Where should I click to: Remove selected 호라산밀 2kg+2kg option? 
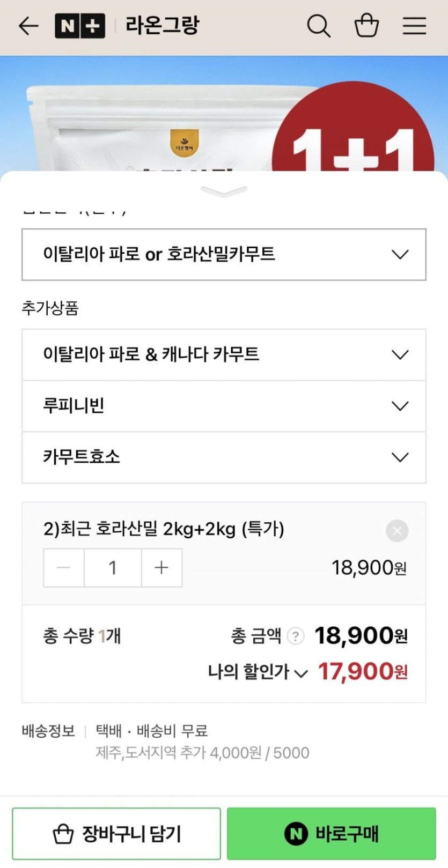point(397,531)
